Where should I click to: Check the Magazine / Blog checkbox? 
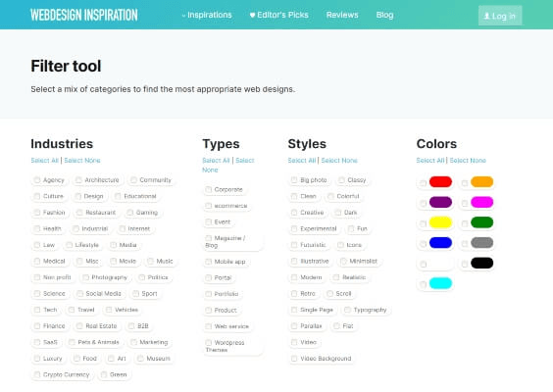pyautogui.click(x=209, y=238)
